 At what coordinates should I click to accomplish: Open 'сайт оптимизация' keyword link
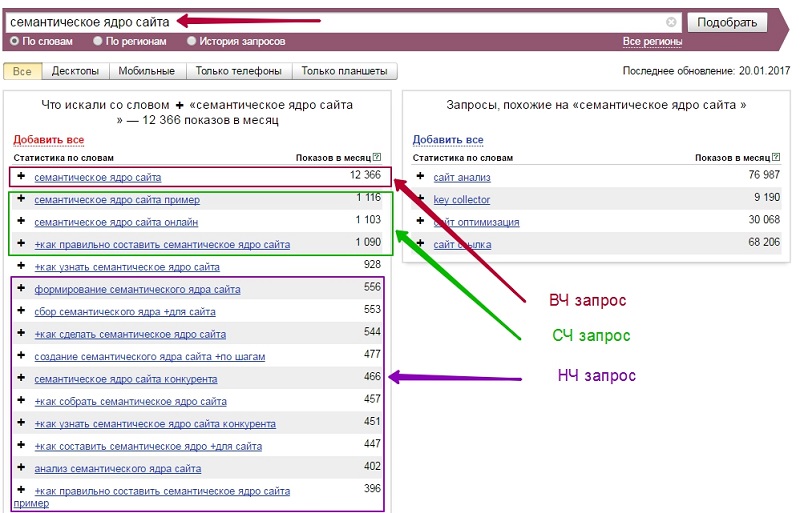[x=476, y=223]
